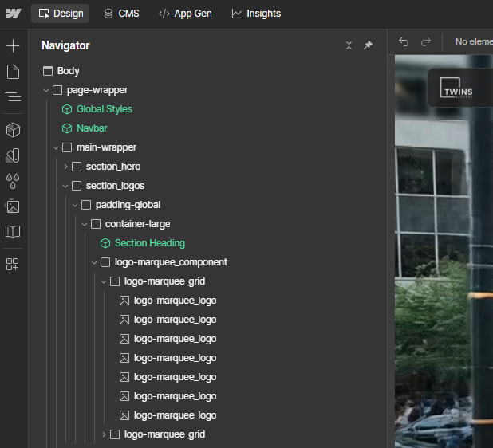Click the Navigator panel title
Viewport: 493px width, 448px height.
[65, 45]
